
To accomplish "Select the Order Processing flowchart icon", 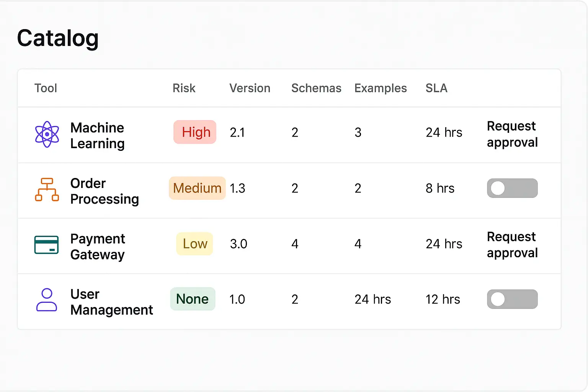I will pyautogui.click(x=47, y=190).
